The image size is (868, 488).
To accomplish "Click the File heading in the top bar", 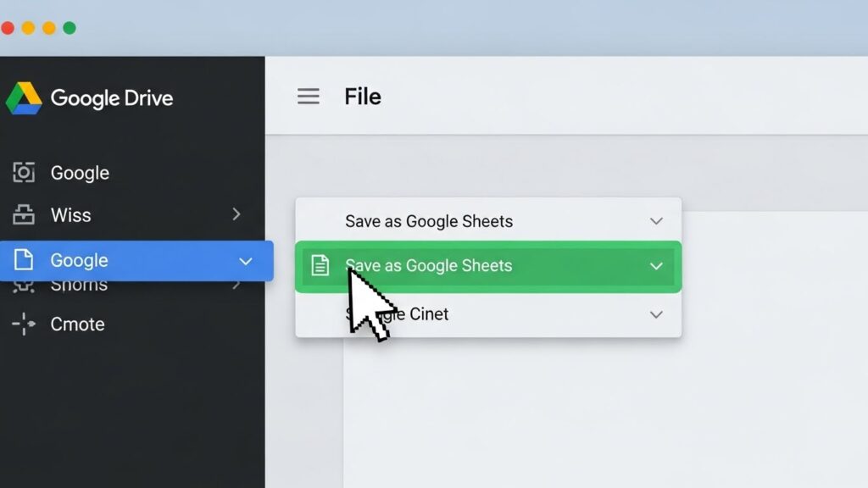I will click(363, 97).
